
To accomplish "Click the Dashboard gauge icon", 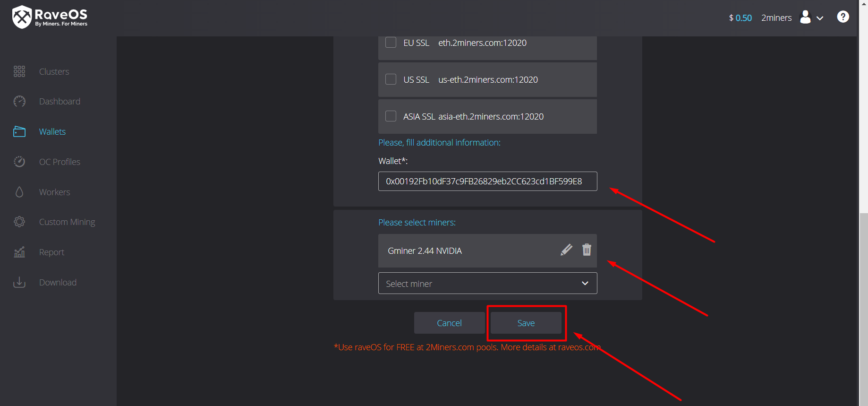I will point(19,101).
